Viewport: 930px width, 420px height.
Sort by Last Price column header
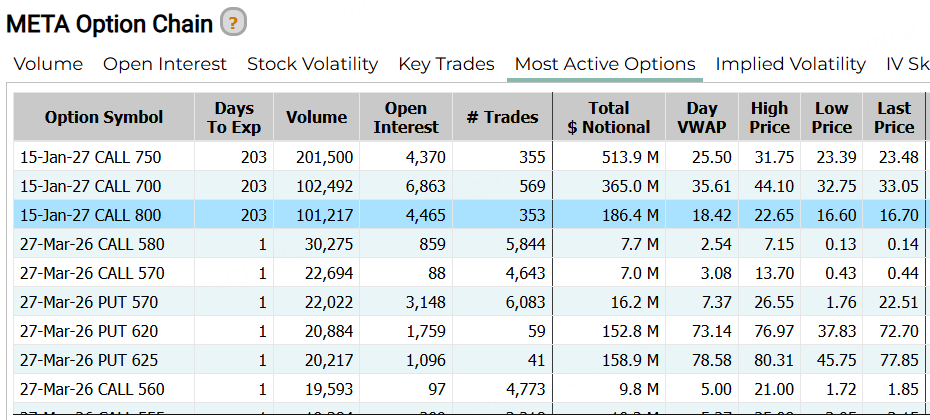[x=894, y=118]
